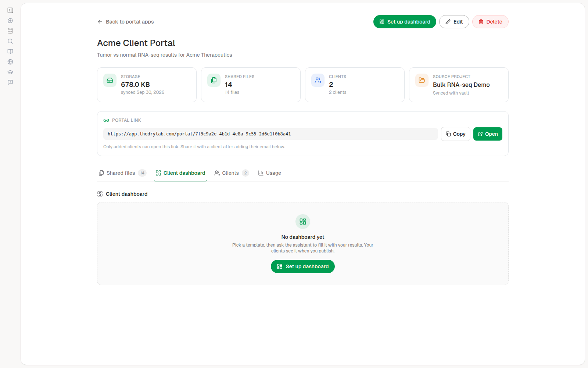
Task: Click the portal URL field
Action: coord(270,134)
